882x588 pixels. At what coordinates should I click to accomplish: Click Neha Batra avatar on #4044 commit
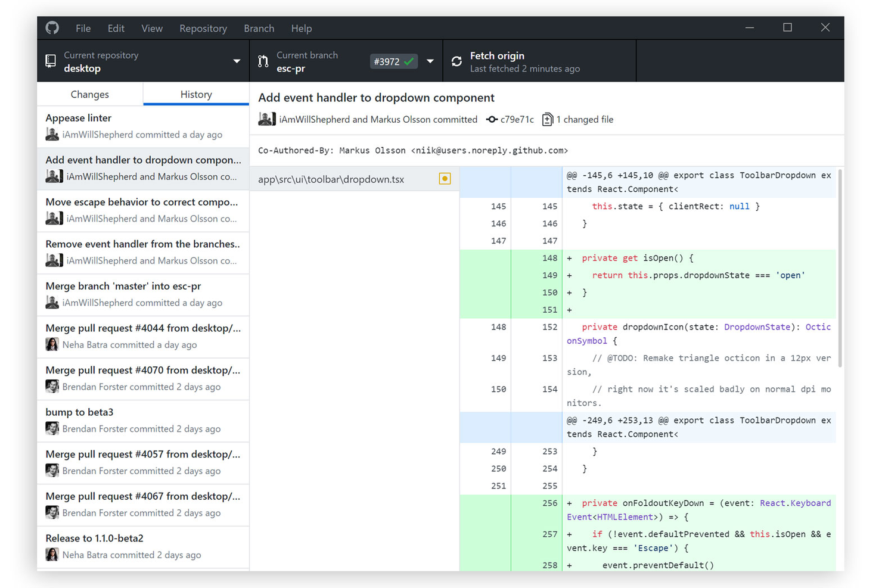tap(52, 344)
